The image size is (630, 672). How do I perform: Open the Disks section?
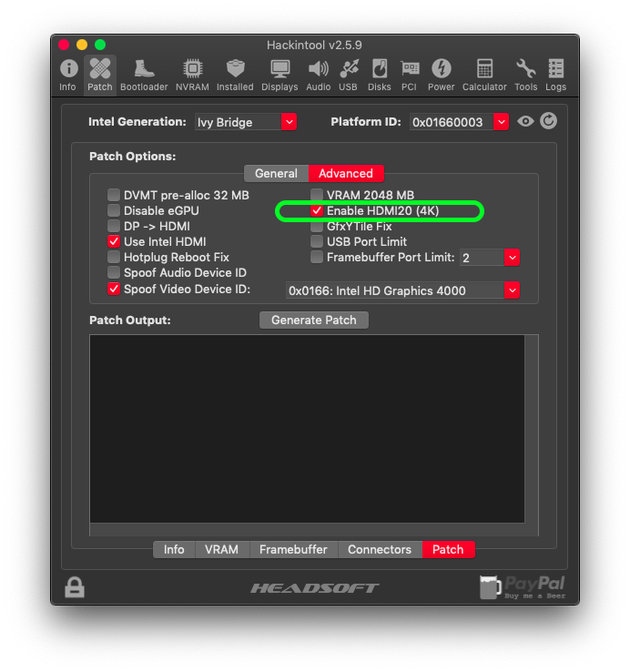pyautogui.click(x=380, y=75)
